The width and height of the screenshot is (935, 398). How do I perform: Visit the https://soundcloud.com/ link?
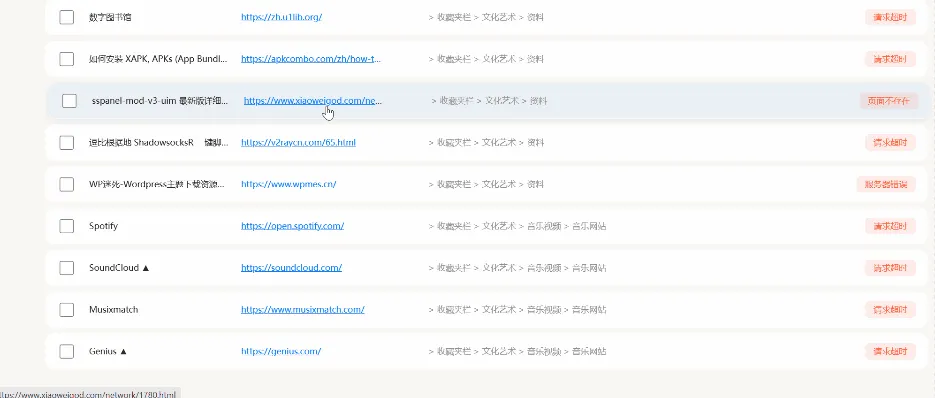point(291,268)
